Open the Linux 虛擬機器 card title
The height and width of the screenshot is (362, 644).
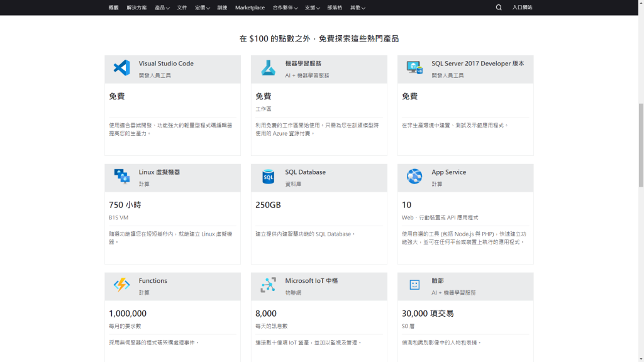point(159,172)
